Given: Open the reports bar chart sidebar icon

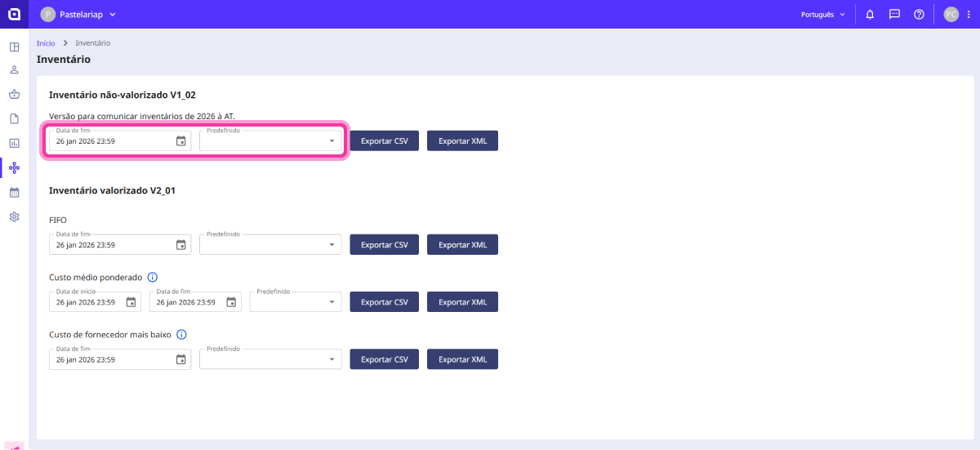Looking at the screenshot, I should (x=14, y=143).
